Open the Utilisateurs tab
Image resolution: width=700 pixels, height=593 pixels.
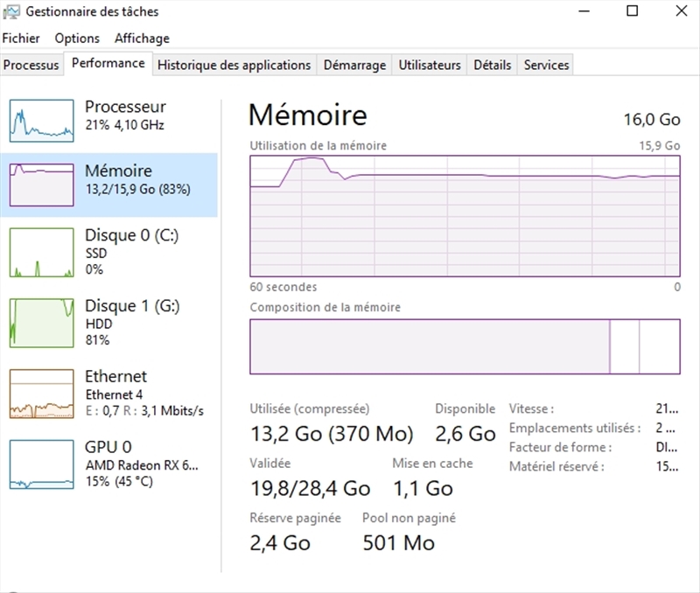pos(430,65)
